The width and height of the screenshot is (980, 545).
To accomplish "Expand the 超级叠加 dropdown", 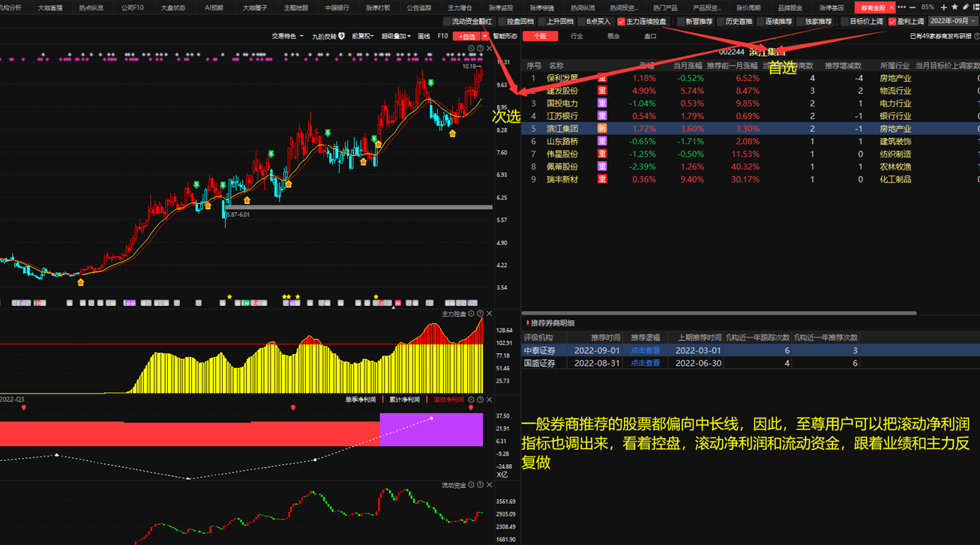I will pos(397,36).
